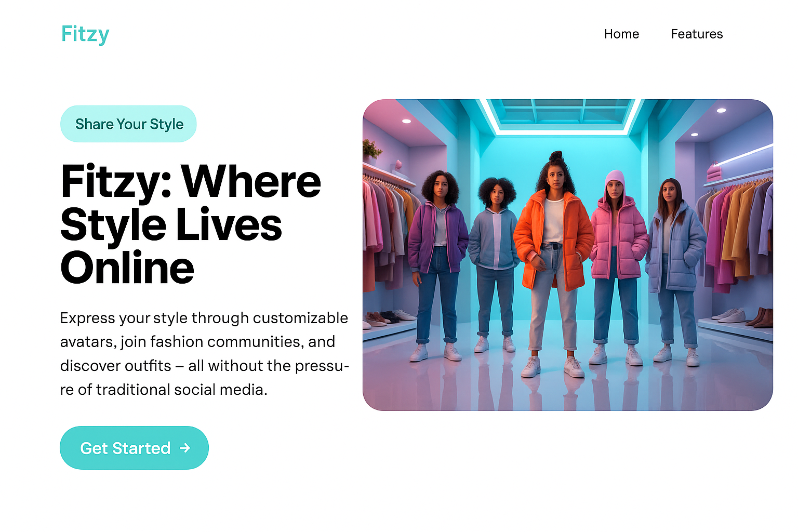Go to the Features navigation item
The height and width of the screenshot is (532, 798).
click(x=697, y=34)
